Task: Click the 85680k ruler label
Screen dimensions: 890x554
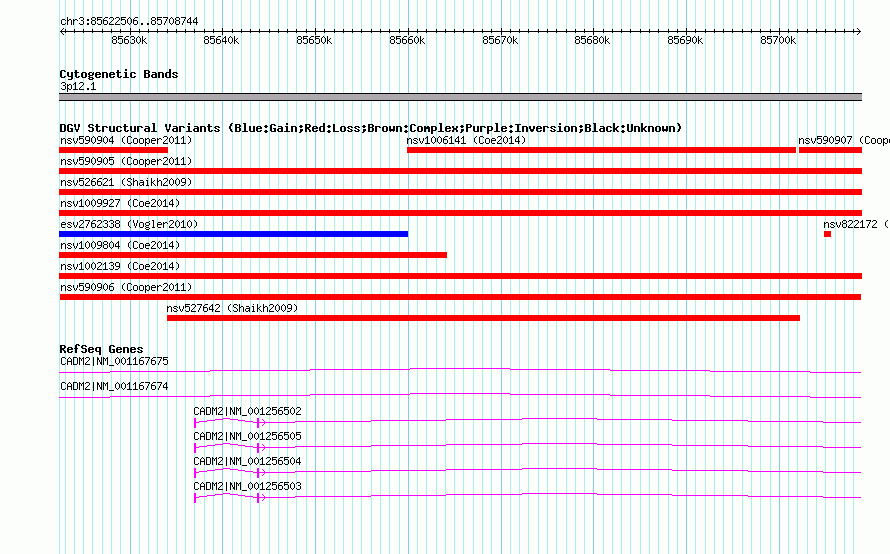Action: 593,40
